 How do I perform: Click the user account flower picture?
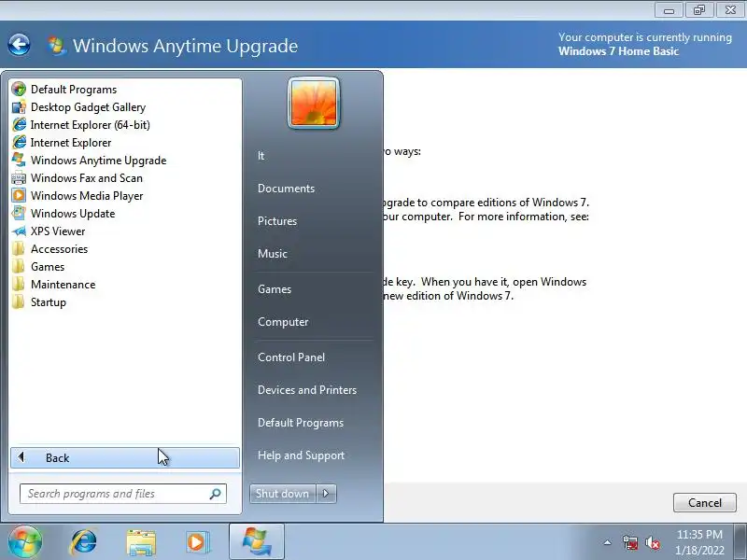click(314, 103)
